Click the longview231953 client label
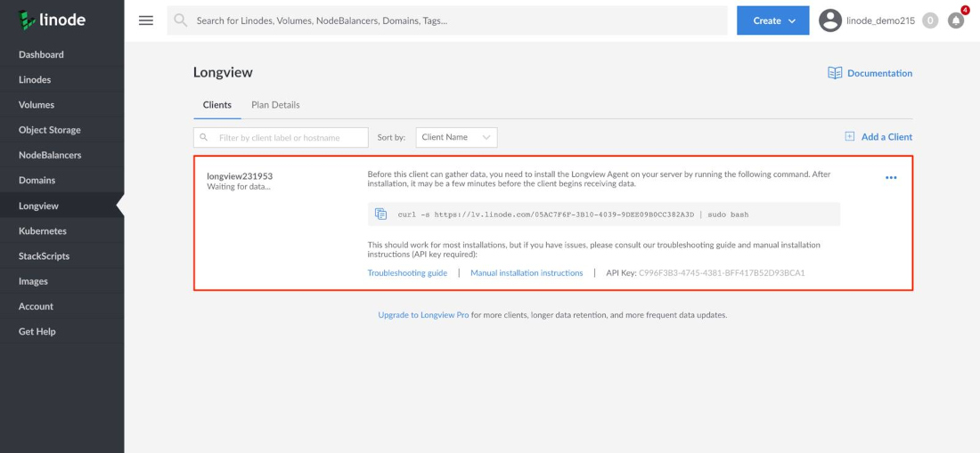This screenshot has height=453, width=980. (240, 176)
